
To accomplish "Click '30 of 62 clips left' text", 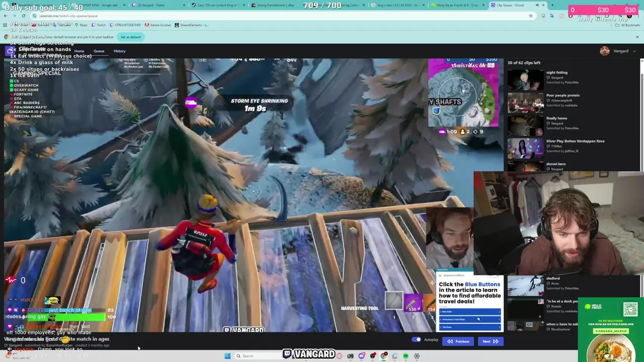I will 524,63.
